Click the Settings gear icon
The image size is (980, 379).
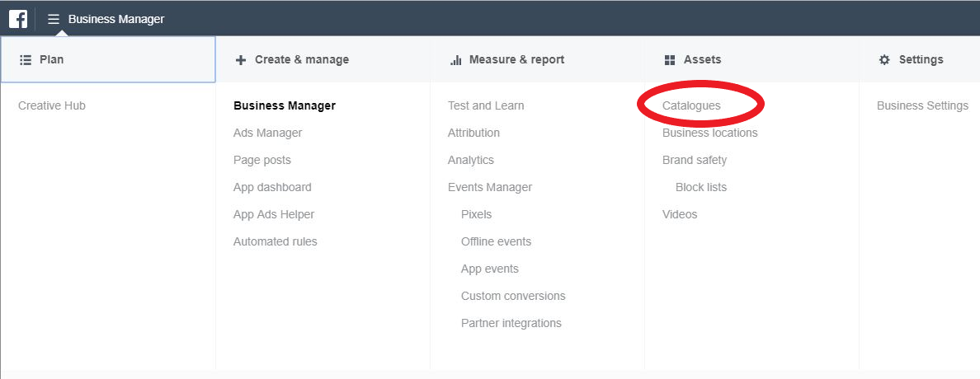click(x=884, y=60)
